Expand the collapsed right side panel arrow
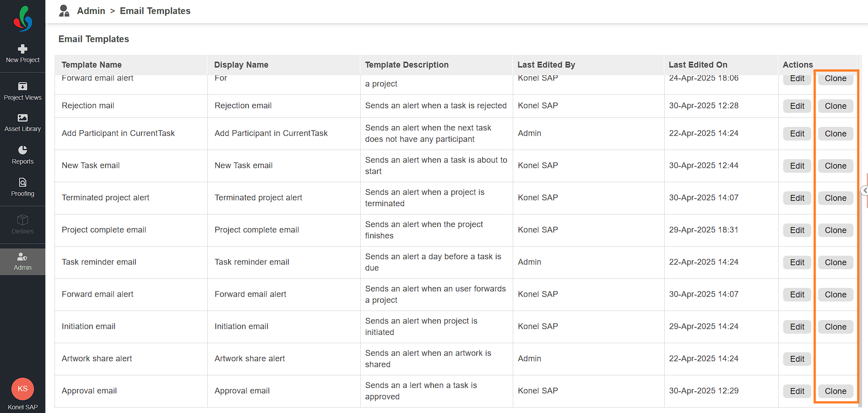 tap(865, 190)
